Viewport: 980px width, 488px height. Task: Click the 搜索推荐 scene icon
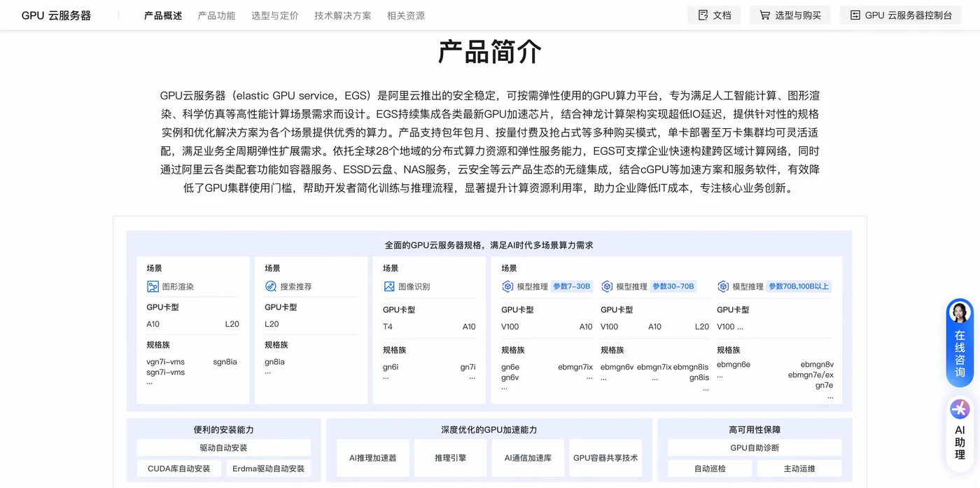tap(271, 286)
